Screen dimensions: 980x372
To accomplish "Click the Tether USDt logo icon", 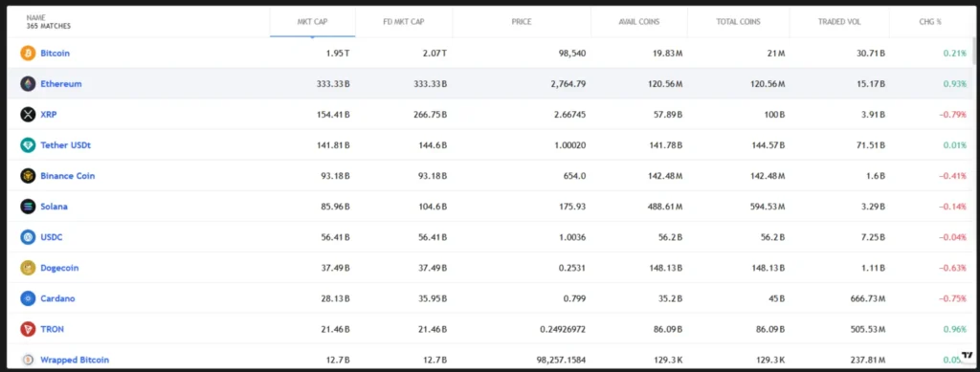I will tap(28, 144).
